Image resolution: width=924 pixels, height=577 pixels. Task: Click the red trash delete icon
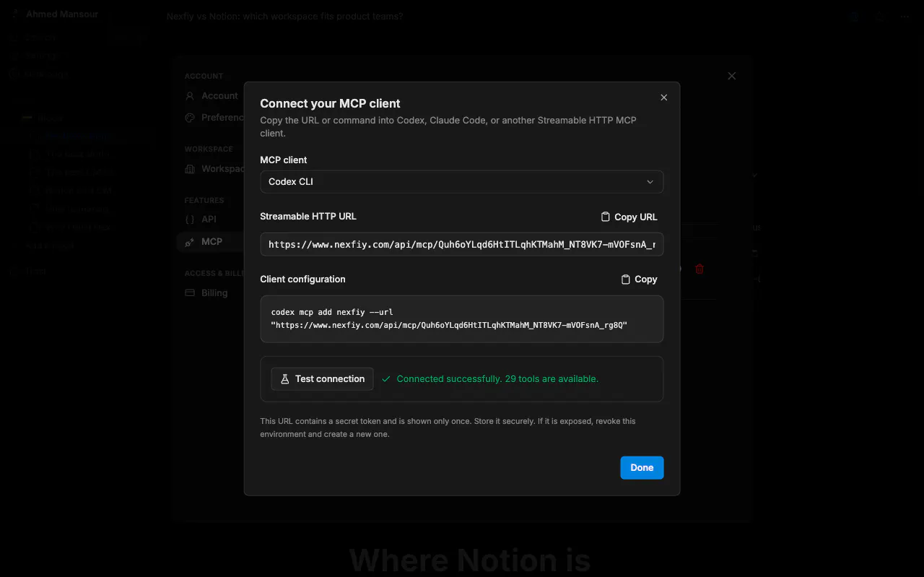click(699, 269)
